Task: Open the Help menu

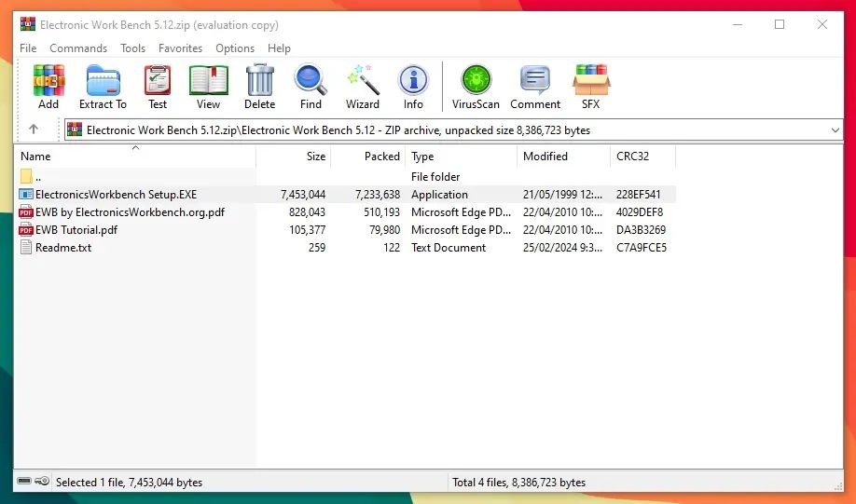Action: coord(279,48)
